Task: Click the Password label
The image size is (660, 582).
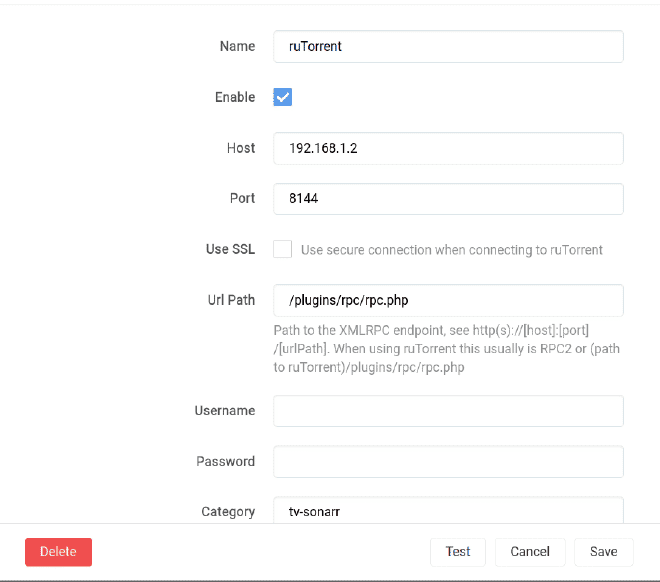Action: [226, 462]
